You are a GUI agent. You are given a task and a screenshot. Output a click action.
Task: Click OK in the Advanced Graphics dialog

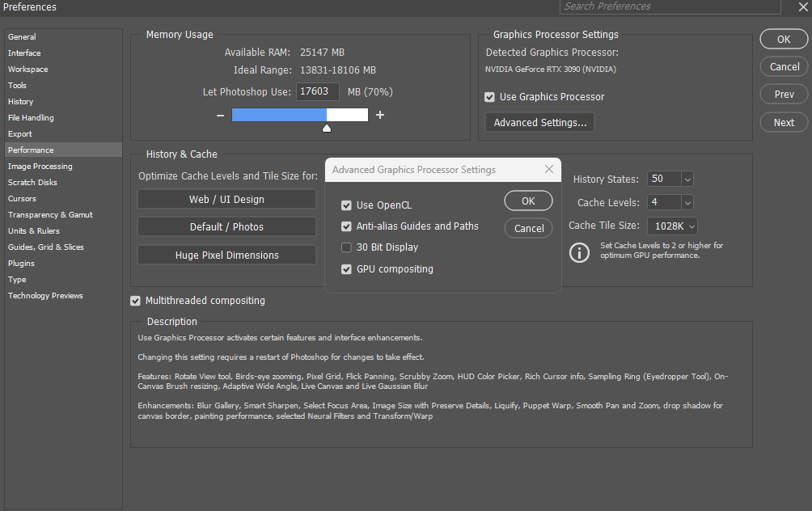(528, 201)
